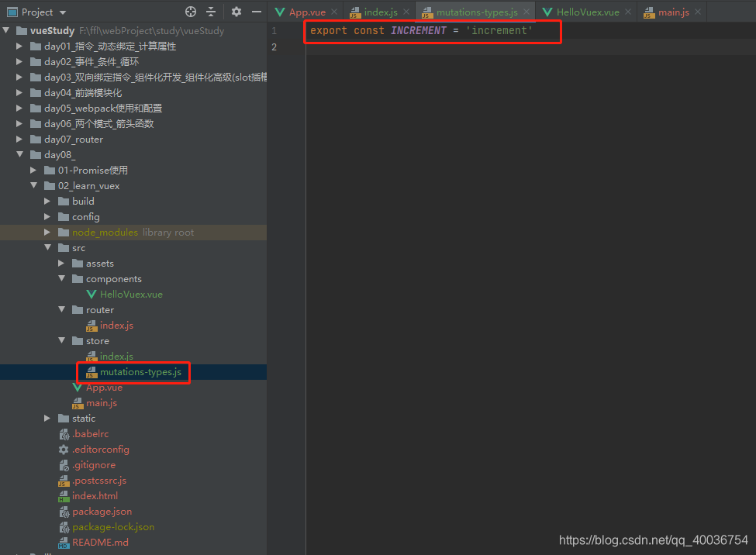Click the package.json file icon
The image size is (756, 555).
coord(64,511)
